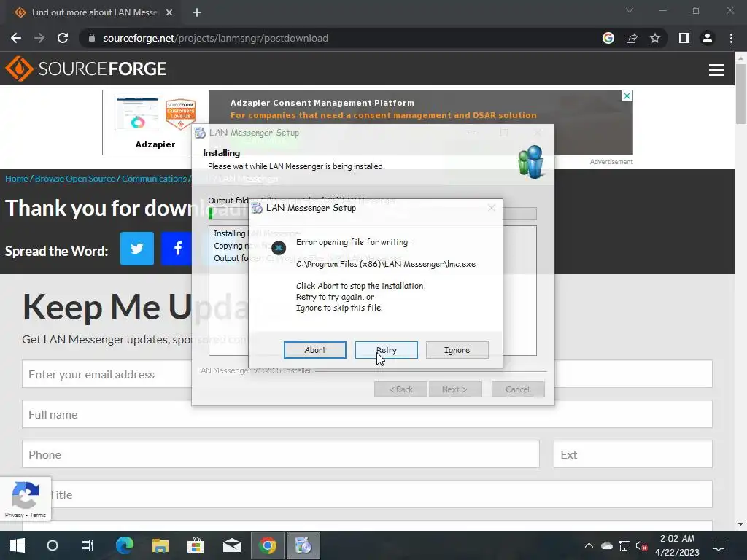Screen dimensions: 747x560
Task: Click the page vertical scrollbar thumb
Action: [740, 93]
